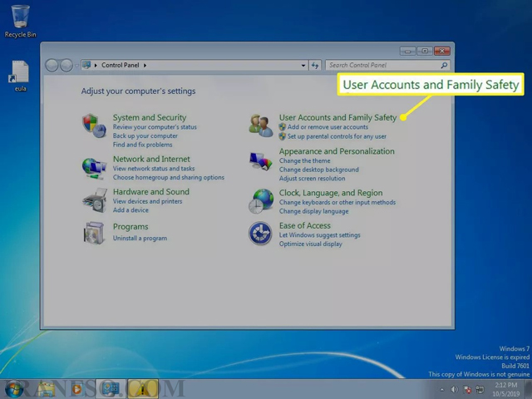The image size is (532, 399).
Task: Focus the Search Control Panel field
Action: (x=387, y=65)
